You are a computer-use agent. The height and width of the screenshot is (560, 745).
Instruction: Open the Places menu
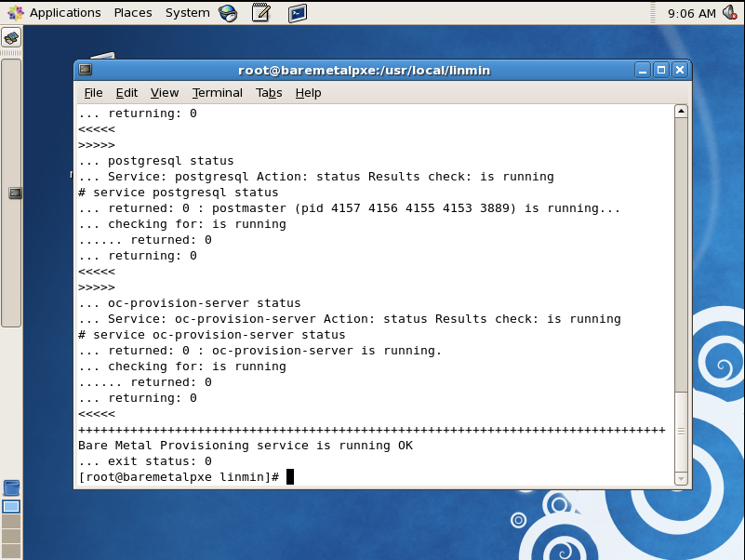(x=133, y=13)
